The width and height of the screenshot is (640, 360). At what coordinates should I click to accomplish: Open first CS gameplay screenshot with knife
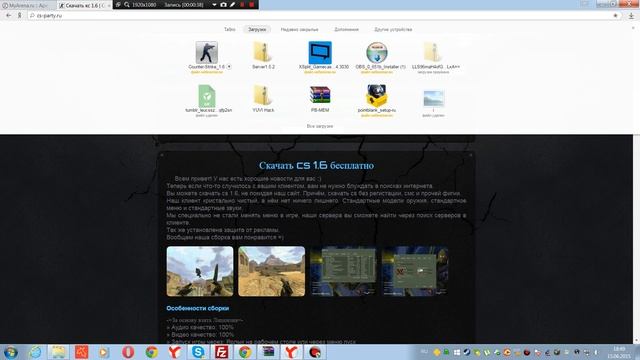point(200,271)
